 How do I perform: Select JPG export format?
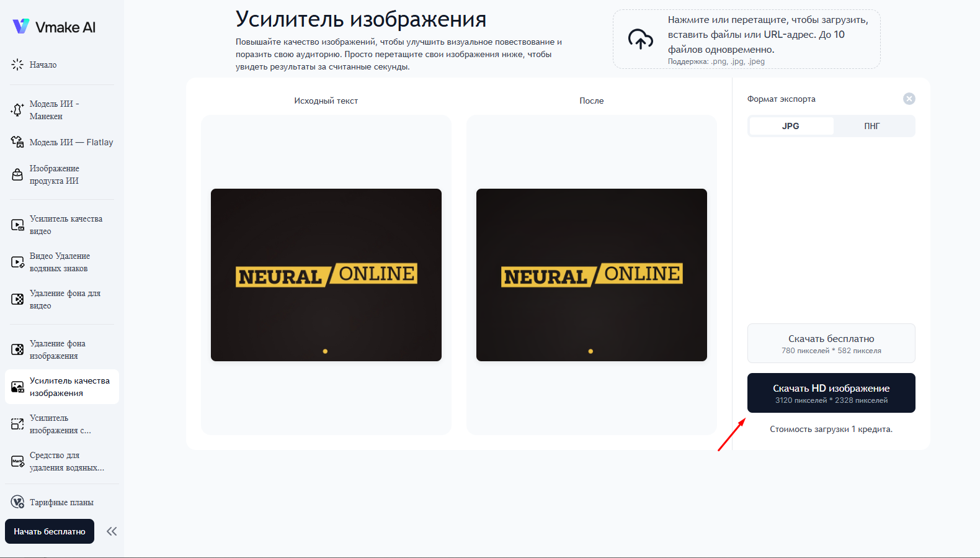pyautogui.click(x=791, y=126)
